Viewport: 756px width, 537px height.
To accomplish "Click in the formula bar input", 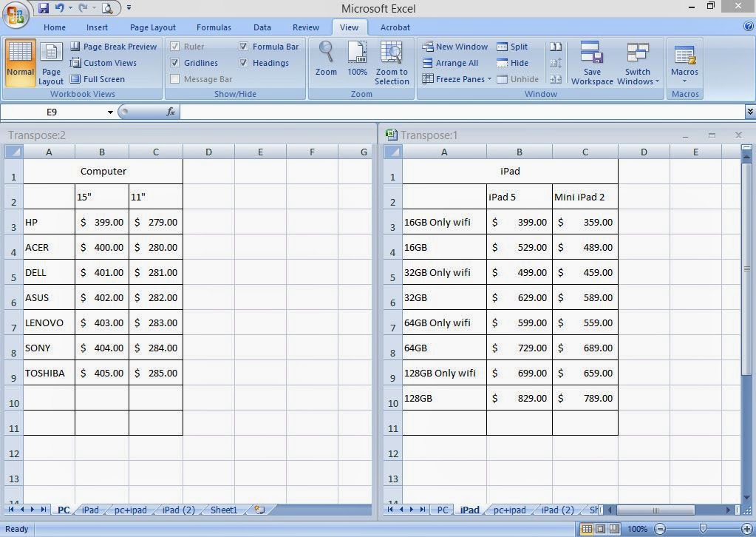I will click(x=462, y=112).
